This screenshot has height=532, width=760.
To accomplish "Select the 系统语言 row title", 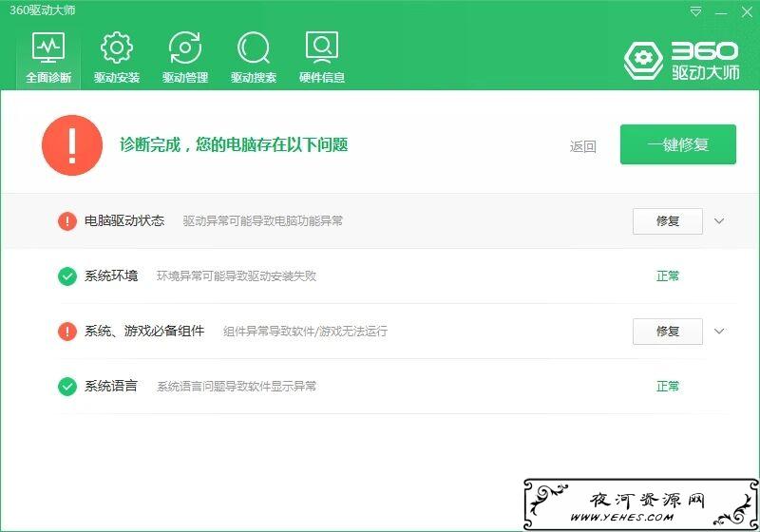I will pos(111,386).
